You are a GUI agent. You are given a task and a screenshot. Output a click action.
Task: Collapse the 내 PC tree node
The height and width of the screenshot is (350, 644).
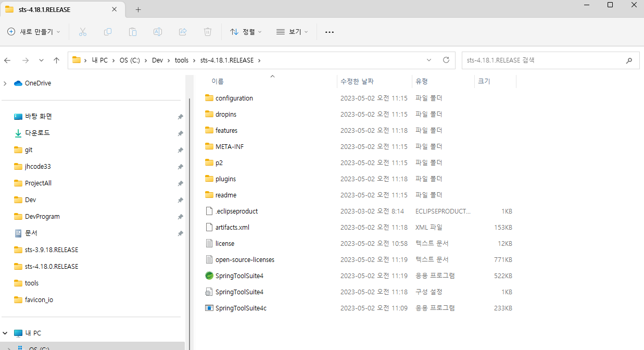5,333
